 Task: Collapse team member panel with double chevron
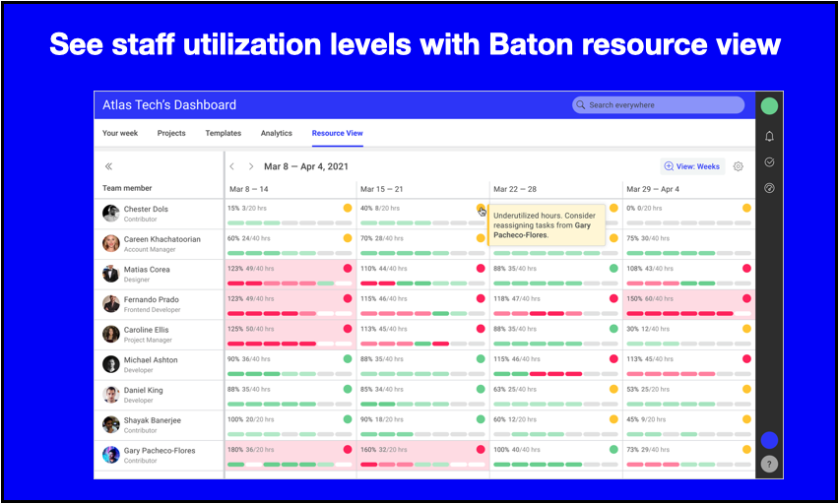(x=108, y=166)
